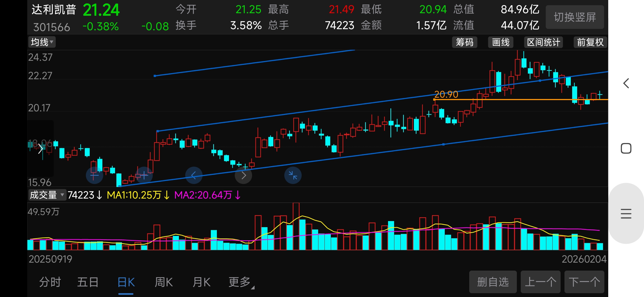The image size is (644, 297).
Task: Expand the left-side chart panel chevron
Action: tap(41, 149)
